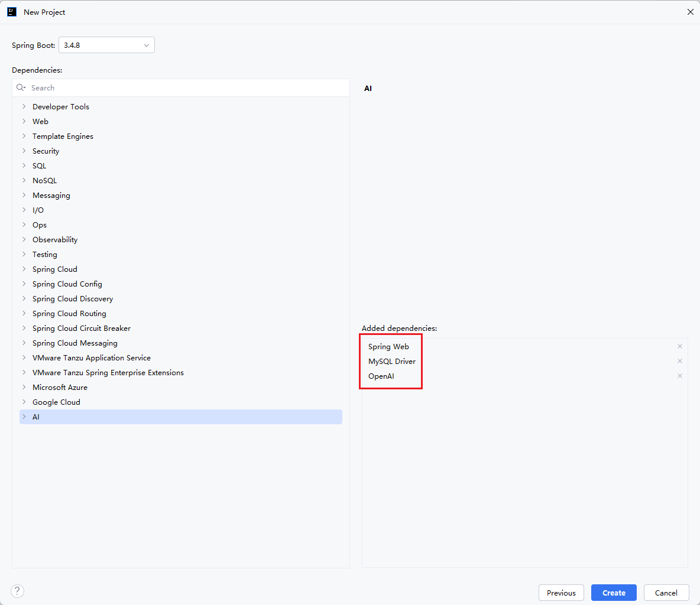This screenshot has width=700, height=605.
Task: Close the New Project dialog
Action: pos(690,12)
